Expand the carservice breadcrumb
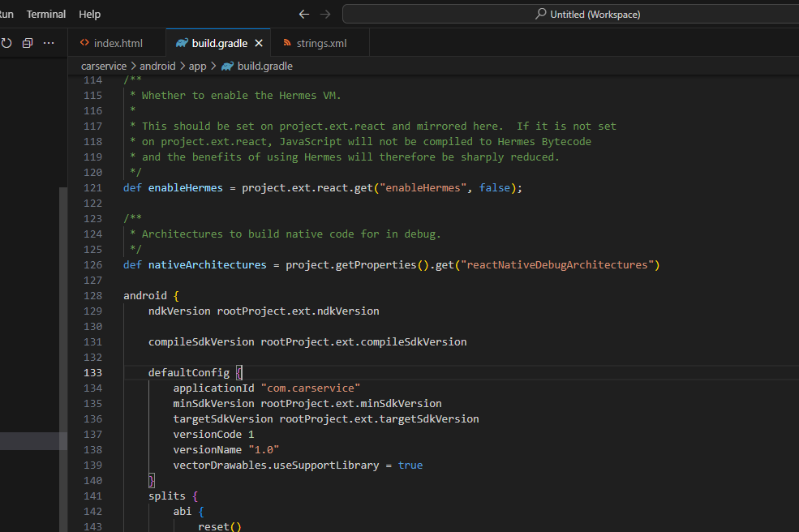 pos(103,66)
